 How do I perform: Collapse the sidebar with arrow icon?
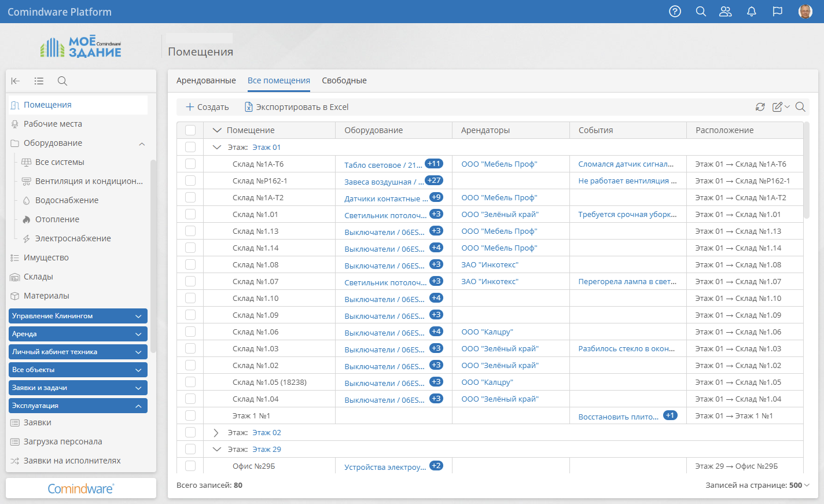coord(16,81)
